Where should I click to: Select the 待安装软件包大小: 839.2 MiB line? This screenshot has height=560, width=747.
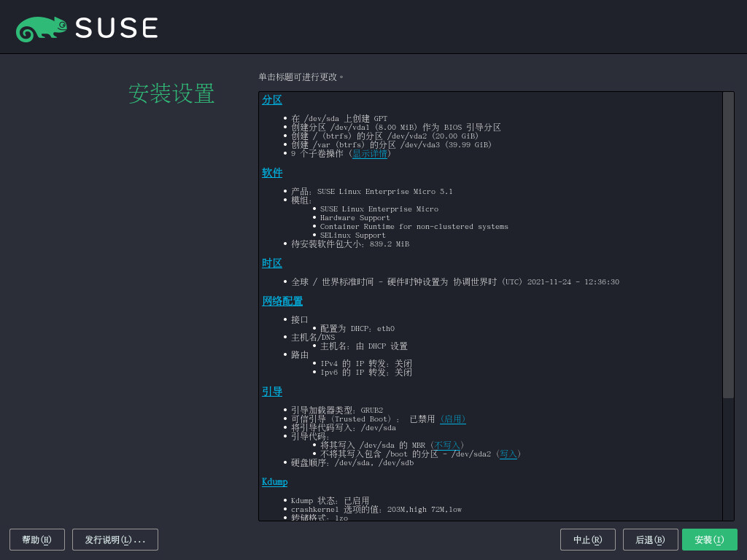coord(350,244)
